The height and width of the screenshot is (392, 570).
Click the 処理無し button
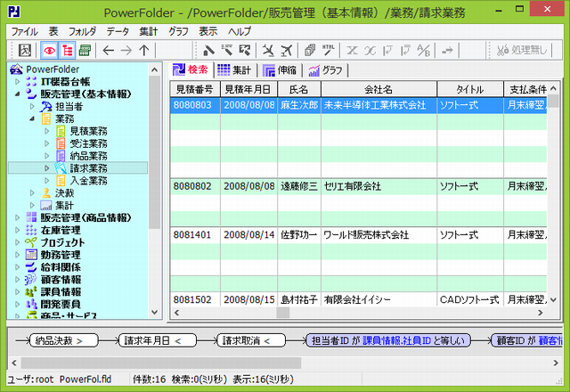522,50
